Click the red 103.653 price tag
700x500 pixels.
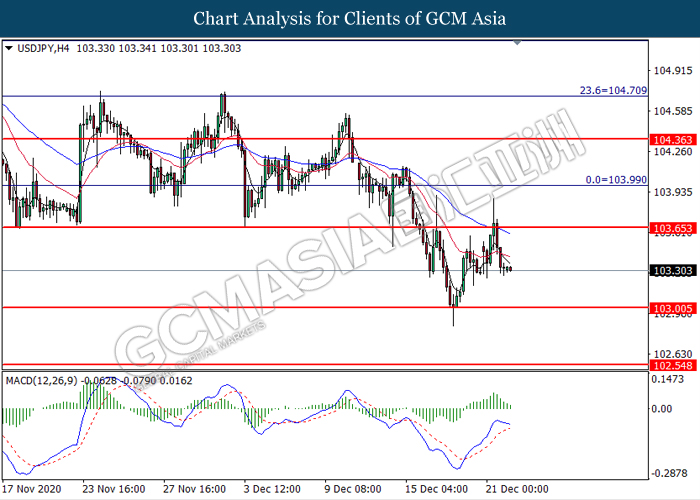(x=673, y=229)
